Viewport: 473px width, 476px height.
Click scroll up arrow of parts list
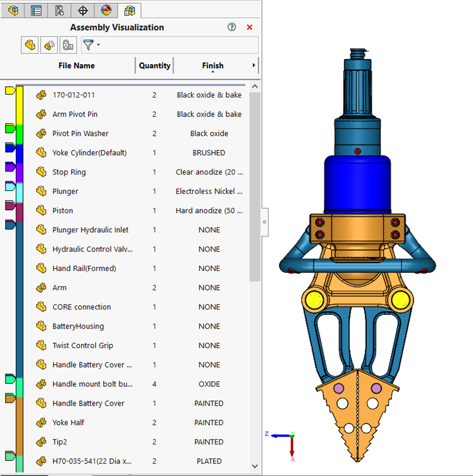point(255,87)
